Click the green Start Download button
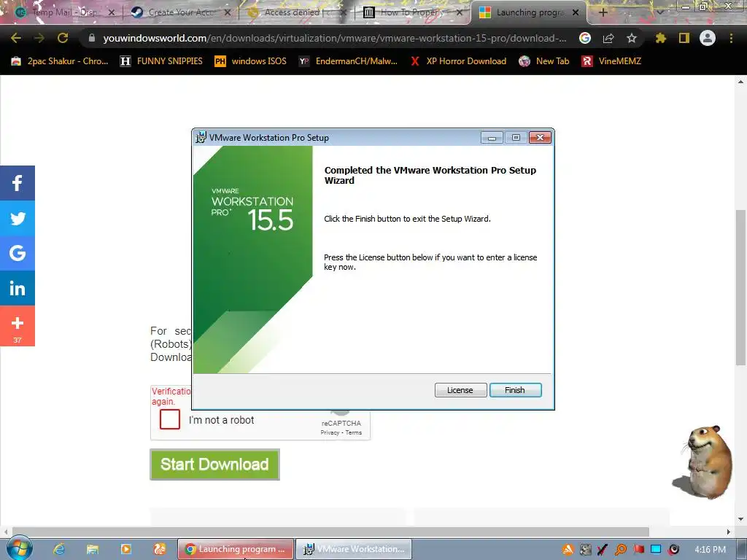The height and width of the screenshot is (560, 747). (215, 464)
